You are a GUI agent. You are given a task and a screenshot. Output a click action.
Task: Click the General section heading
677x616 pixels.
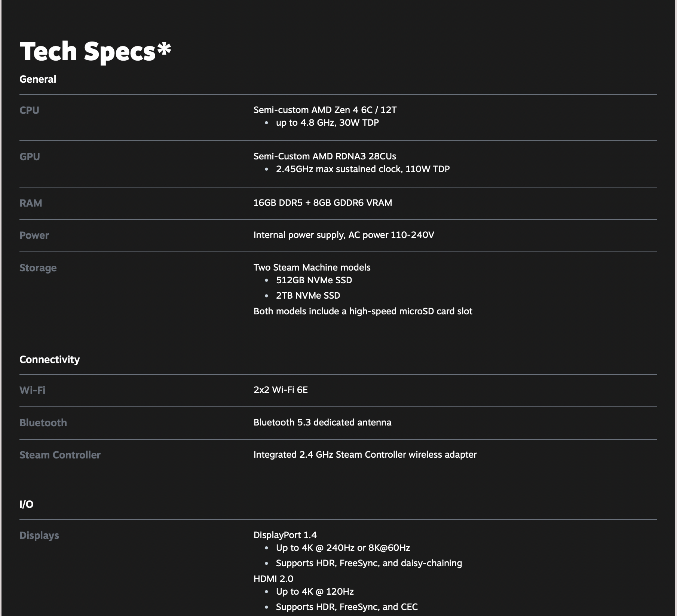coord(38,79)
